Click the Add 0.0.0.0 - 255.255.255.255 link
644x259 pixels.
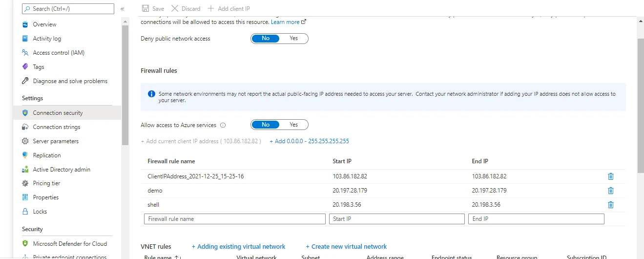coord(309,141)
